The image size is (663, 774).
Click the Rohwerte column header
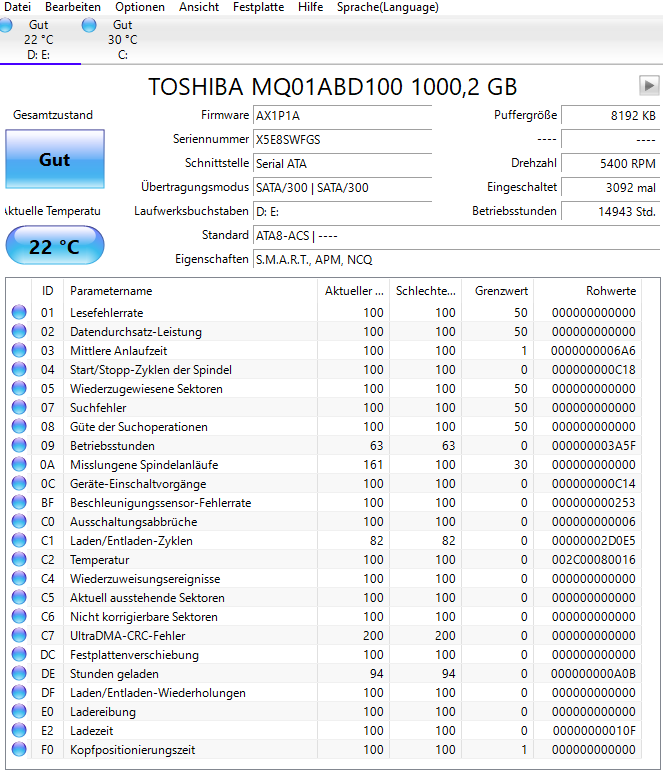588,291
